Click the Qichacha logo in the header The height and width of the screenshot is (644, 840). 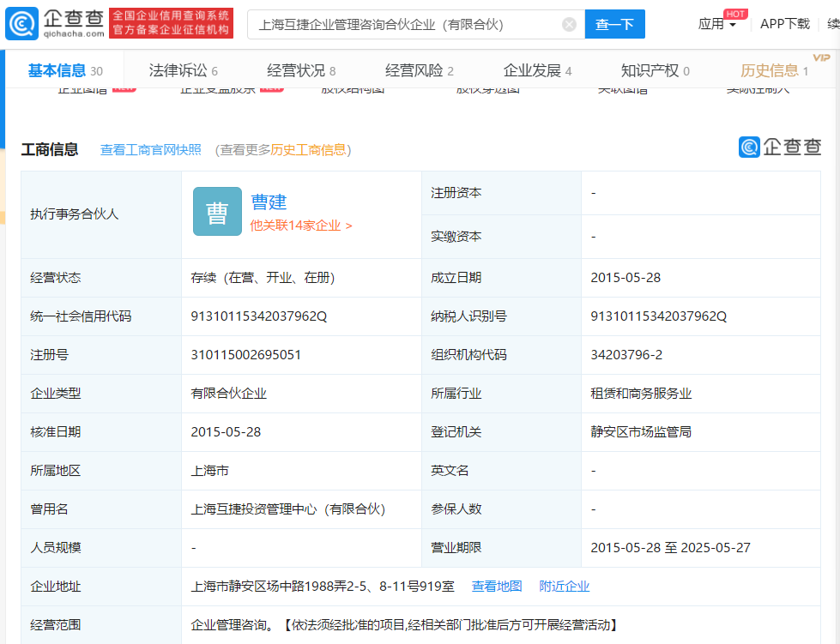(x=55, y=23)
